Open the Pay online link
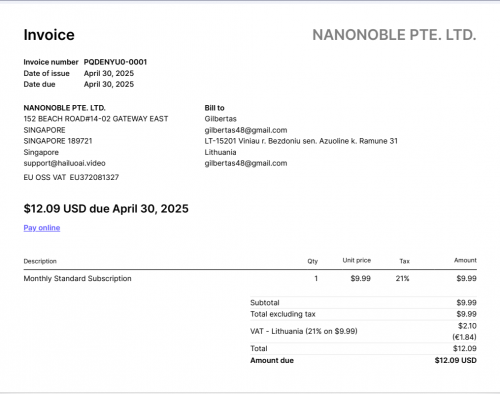The height and width of the screenshot is (394, 500). [x=42, y=228]
